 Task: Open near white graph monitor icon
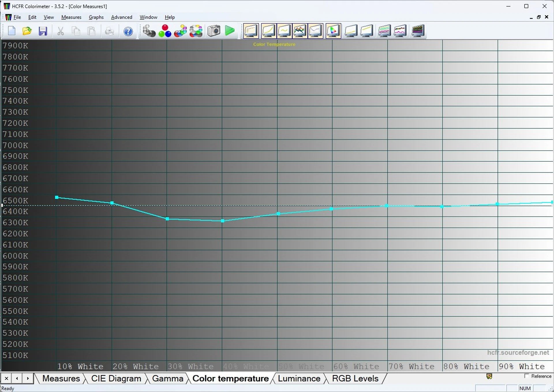[367, 31]
